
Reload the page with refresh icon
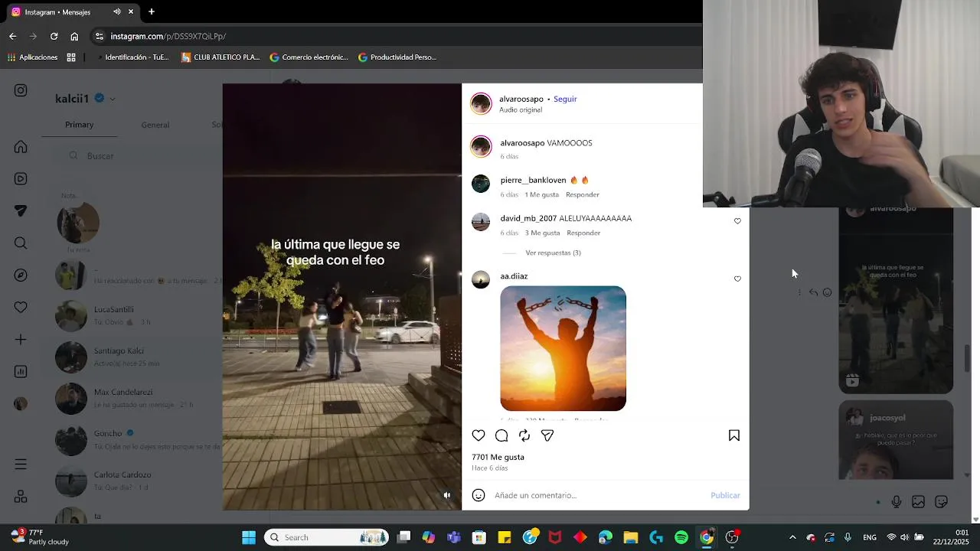tap(54, 36)
